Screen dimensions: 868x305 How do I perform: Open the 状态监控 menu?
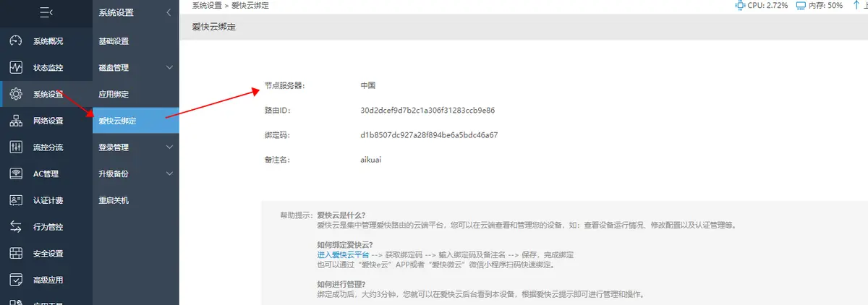click(46, 68)
